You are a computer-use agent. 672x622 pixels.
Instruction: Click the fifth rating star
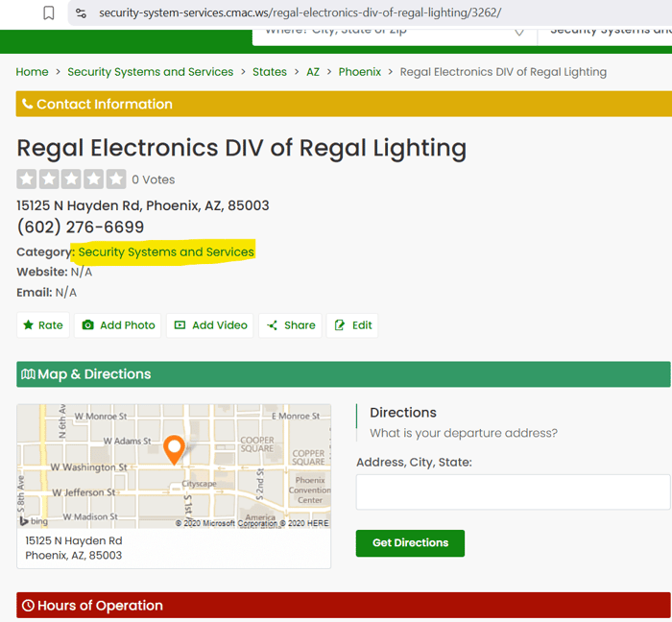coord(116,179)
